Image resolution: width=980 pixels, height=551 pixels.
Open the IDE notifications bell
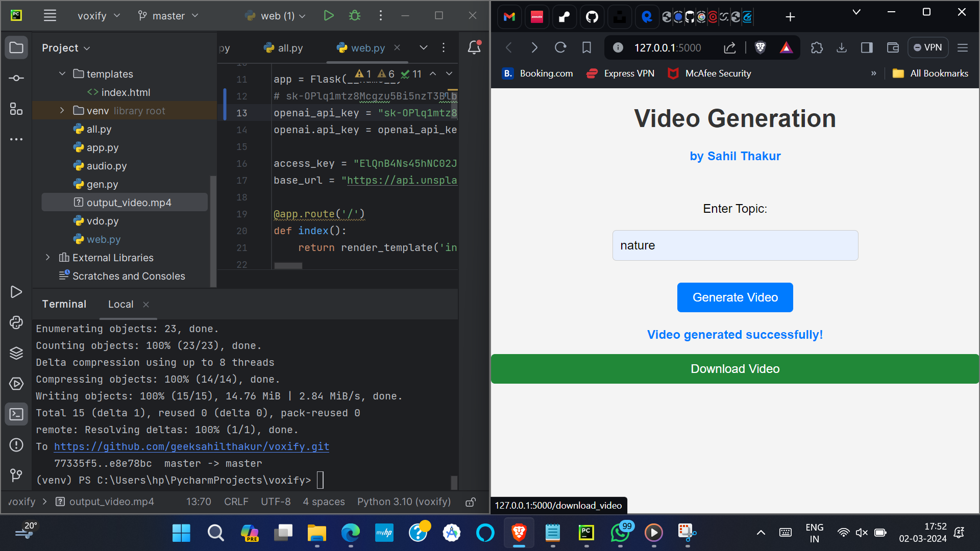click(x=474, y=47)
